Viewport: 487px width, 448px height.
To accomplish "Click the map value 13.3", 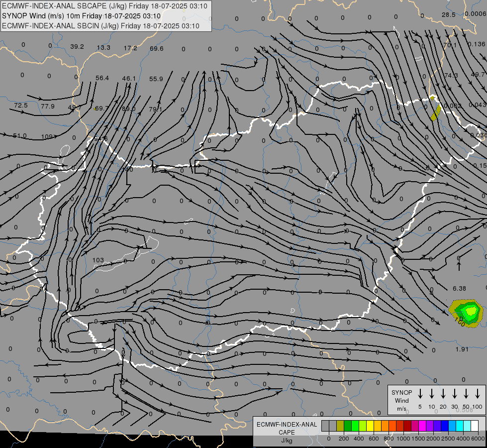I will point(103,48).
